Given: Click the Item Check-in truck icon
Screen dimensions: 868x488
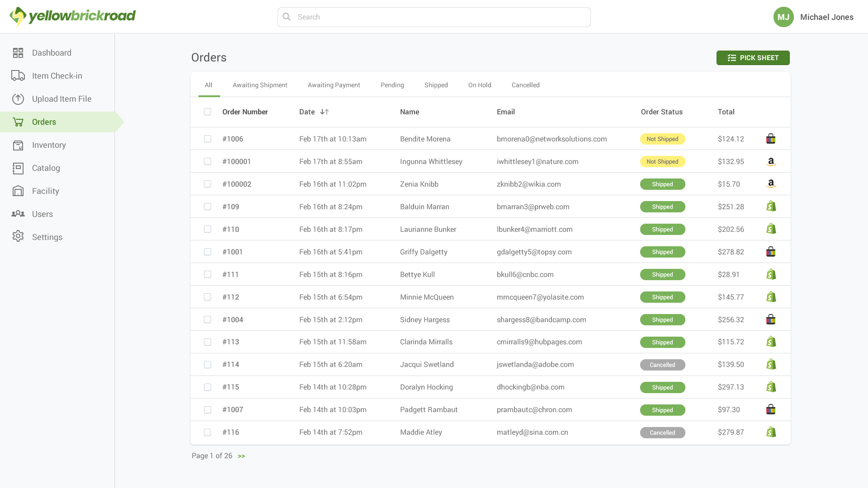Looking at the screenshot, I should [18, 76].
